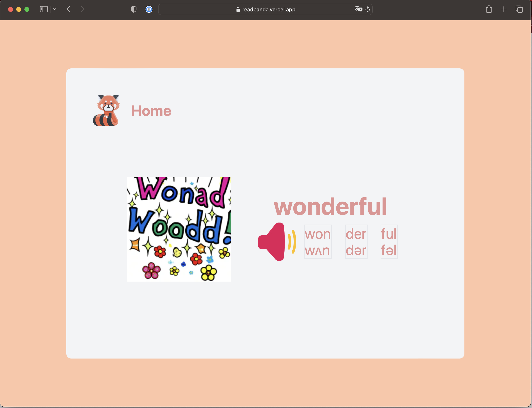Open a new tab with plus
532x408 pixels.
pos(504,9)
